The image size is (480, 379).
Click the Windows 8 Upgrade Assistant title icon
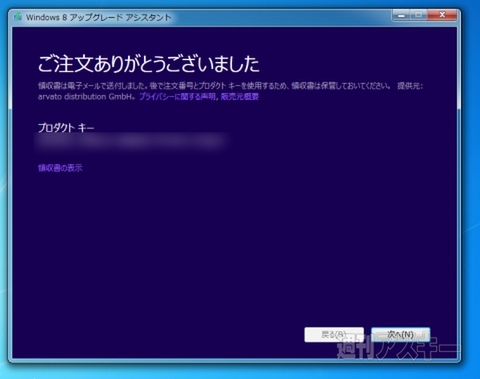point(18,16)
